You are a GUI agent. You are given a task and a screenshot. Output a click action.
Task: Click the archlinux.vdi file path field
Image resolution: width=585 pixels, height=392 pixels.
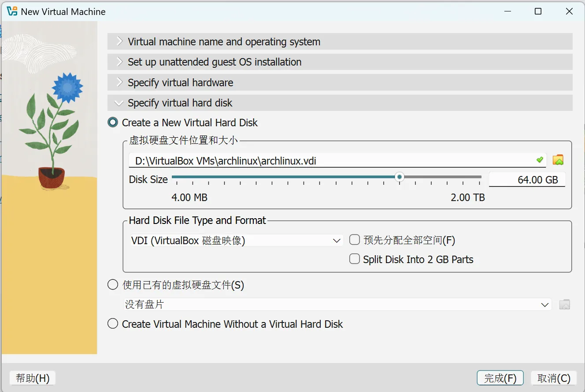click(337, 161)
